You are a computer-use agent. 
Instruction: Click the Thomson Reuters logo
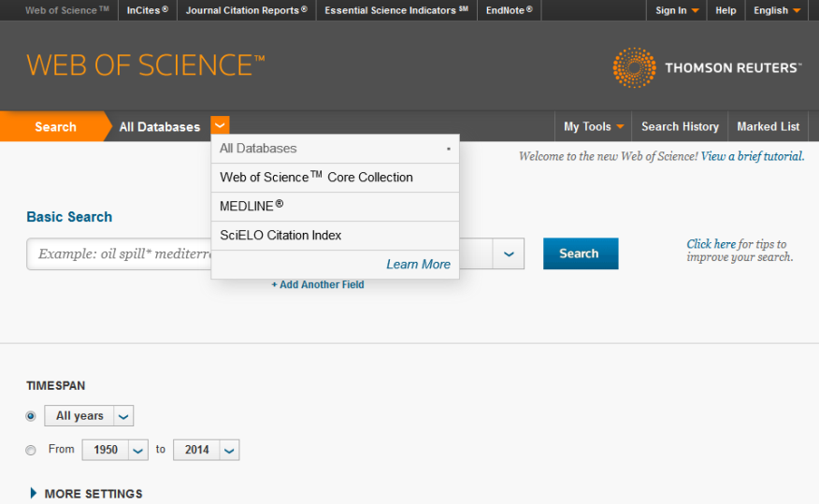click(x=707, y=68)
